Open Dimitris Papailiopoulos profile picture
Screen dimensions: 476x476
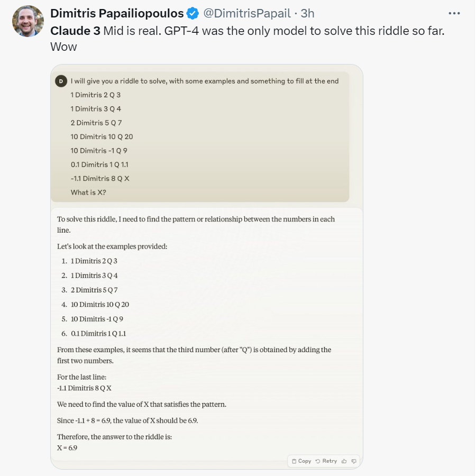click(28, 21)
